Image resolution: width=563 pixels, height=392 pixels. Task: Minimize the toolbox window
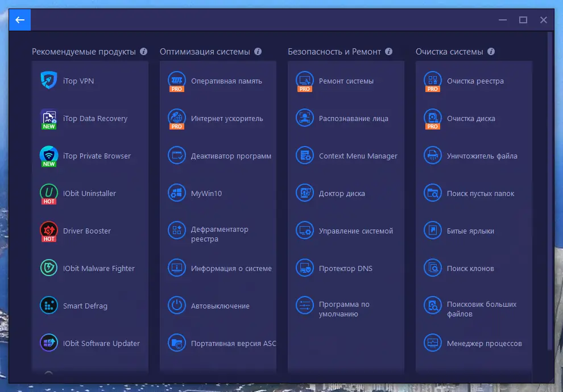click(503, 20)
